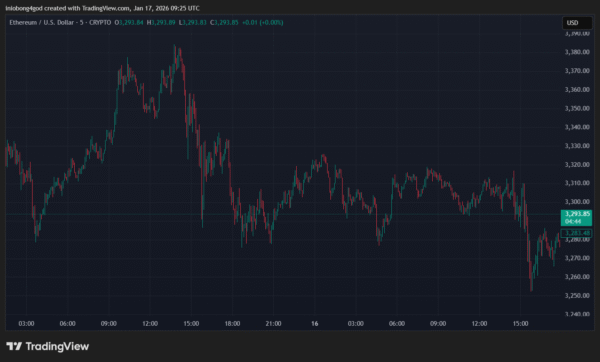Click the high value H3,293.89
Image resolution: width=600 pixels, height=362 pixels.
[x=161, y=23]
